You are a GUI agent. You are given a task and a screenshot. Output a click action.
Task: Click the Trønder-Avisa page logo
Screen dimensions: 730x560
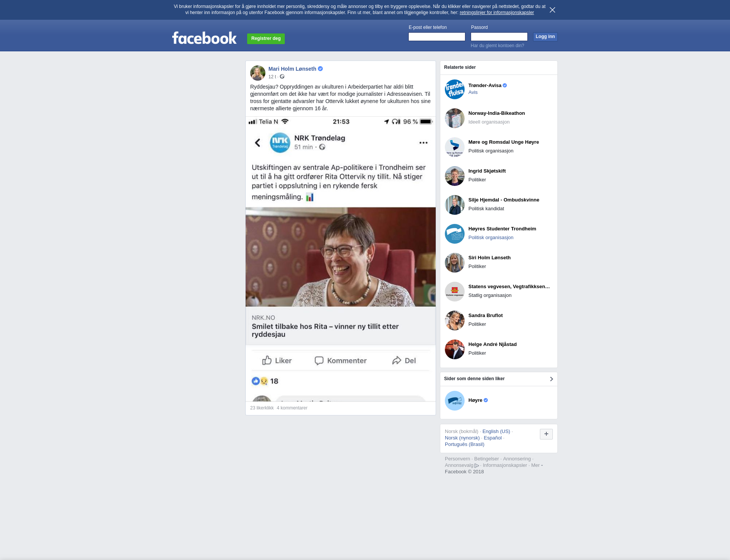click(454, 89)
